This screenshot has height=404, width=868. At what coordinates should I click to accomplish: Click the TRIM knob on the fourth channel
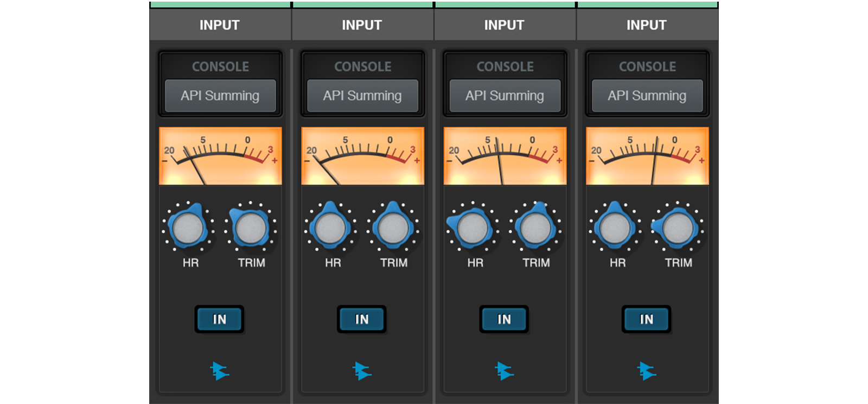coord(677,227)
